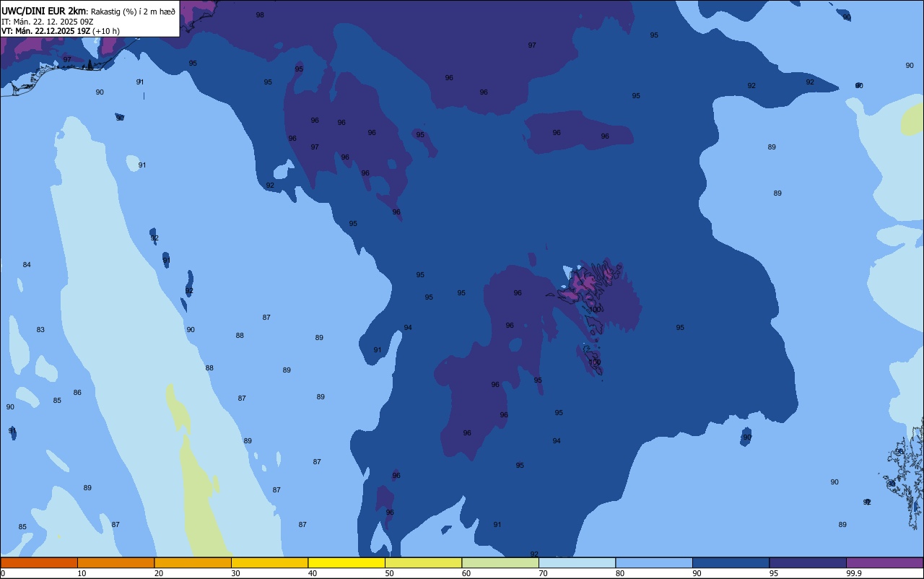Screen dimensions: 924x579
Task: Click the legend tick label 40
Action: coord(313,573)
